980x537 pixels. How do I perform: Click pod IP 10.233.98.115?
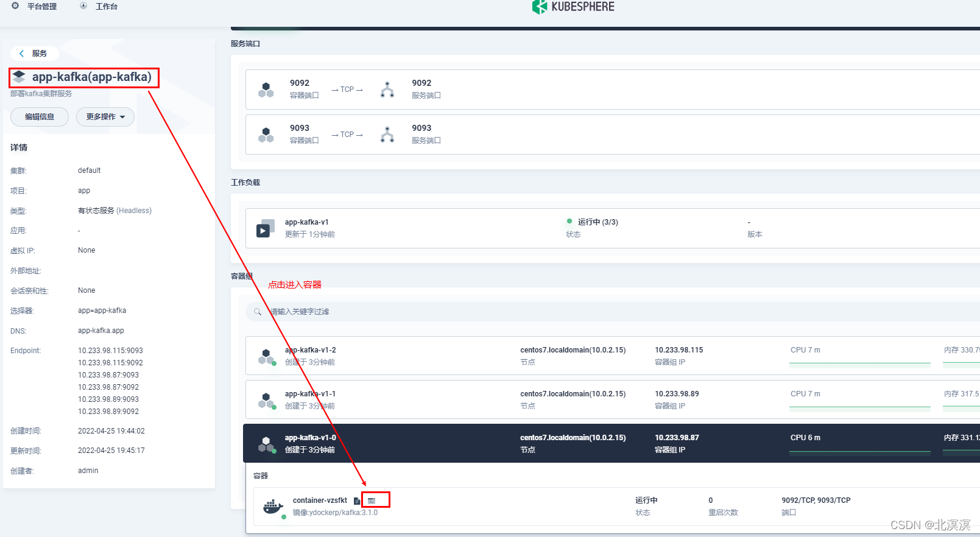tap(679, 350)
